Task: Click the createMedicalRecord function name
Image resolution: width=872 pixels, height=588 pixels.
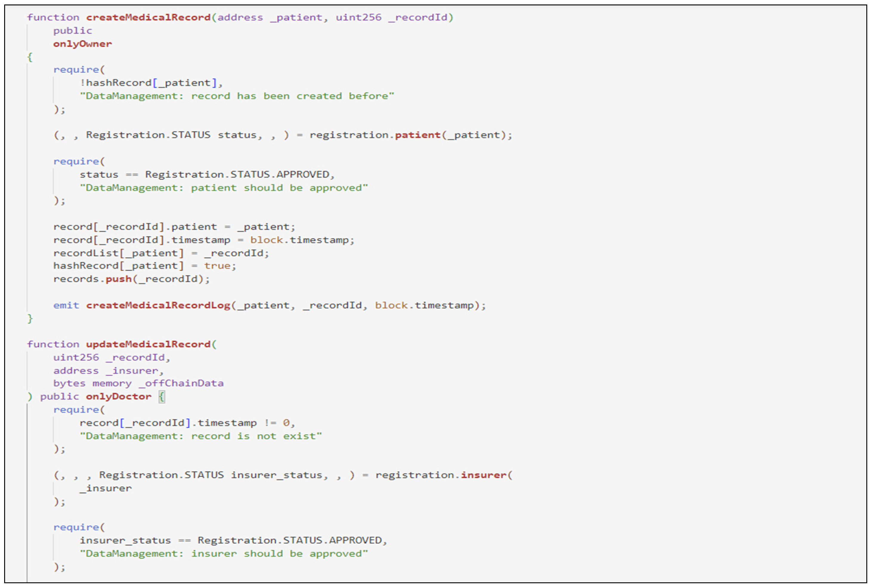Action: pos(148,18)
